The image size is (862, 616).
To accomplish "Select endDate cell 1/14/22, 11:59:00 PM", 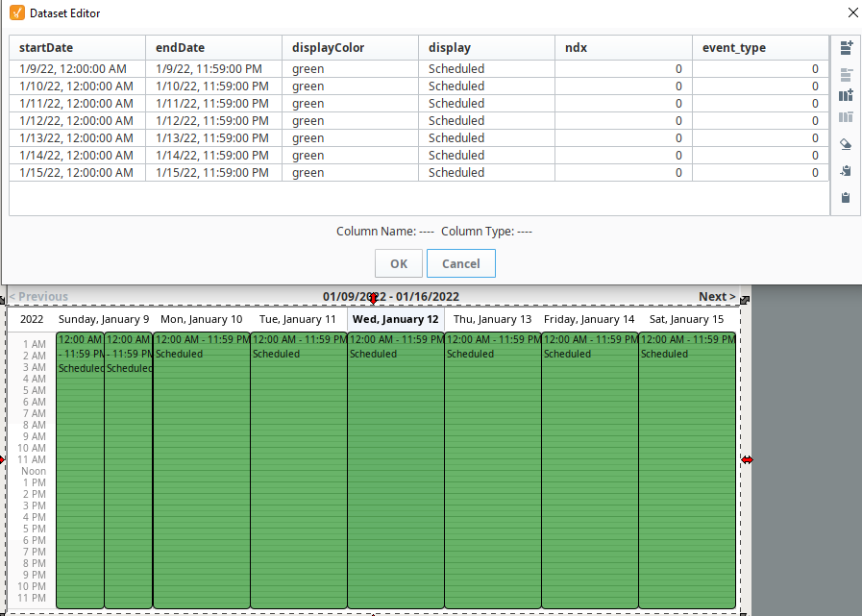I will [214, 156].
